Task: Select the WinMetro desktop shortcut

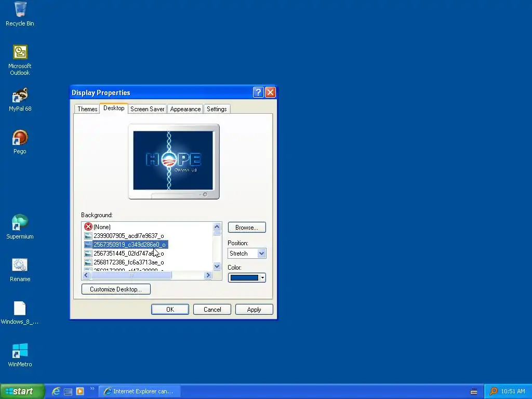Action: (20, 355)
